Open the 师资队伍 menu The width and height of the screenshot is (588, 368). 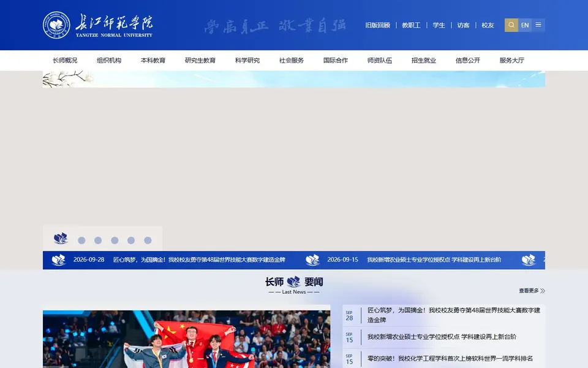[380, 61]
